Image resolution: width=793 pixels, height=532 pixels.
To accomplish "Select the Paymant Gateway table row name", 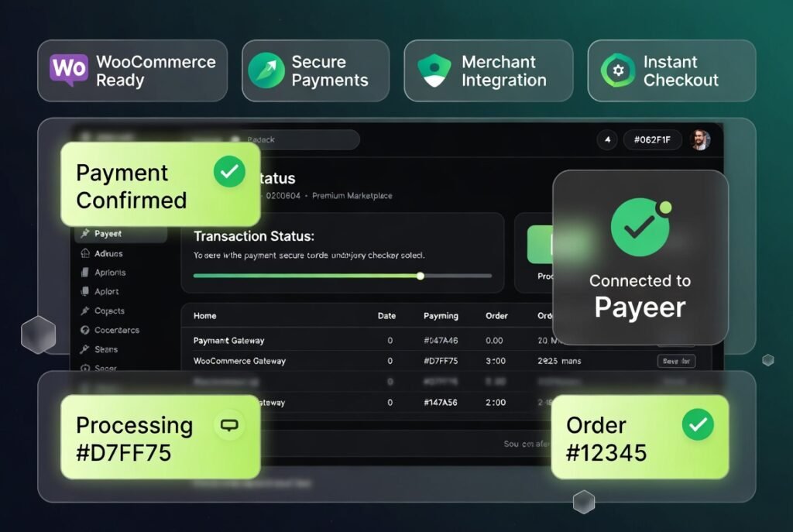I will [228, 340].
